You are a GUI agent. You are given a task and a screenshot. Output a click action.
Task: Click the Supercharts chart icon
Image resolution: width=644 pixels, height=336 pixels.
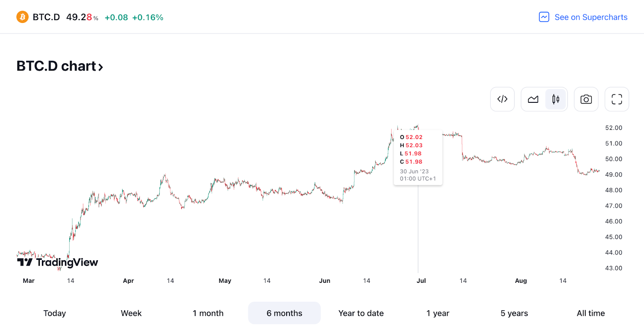point(544,17)
